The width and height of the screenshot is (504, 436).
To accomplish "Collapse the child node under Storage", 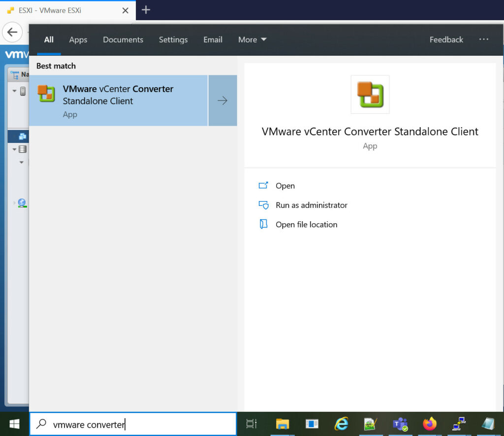I will coord(22,162).
